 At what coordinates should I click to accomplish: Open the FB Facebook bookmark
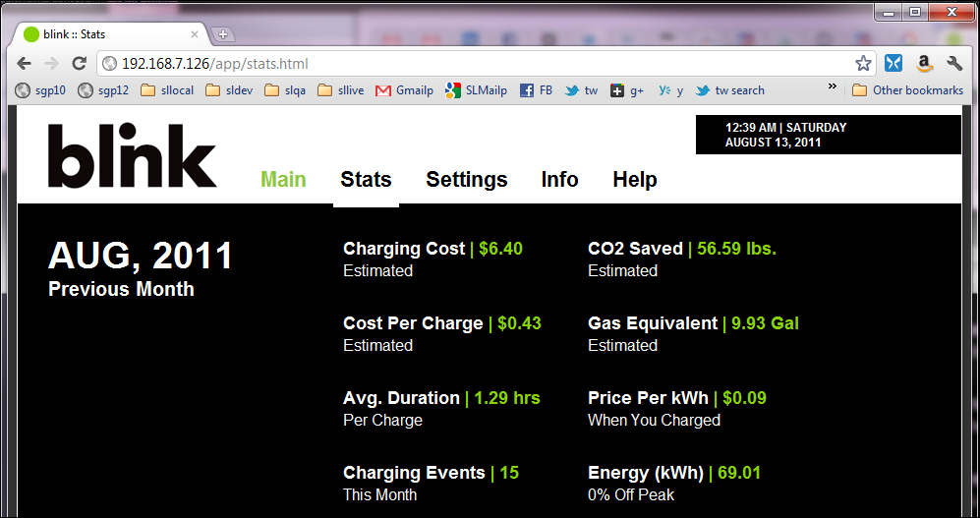tap(537, 90)
